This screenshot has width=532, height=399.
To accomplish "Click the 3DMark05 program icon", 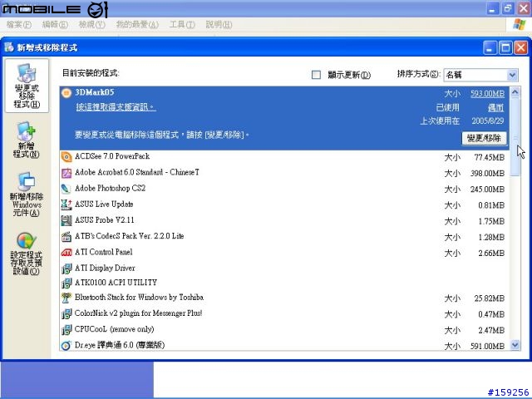I will click(x=66, y=92).
